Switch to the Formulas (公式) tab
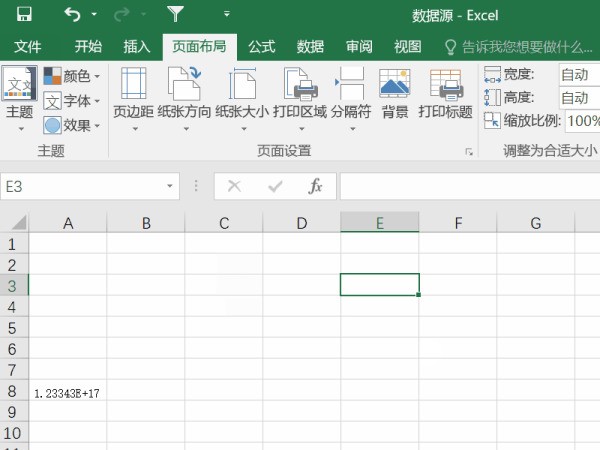This screenshot has height=450, width=600. [x=262, y=47]
